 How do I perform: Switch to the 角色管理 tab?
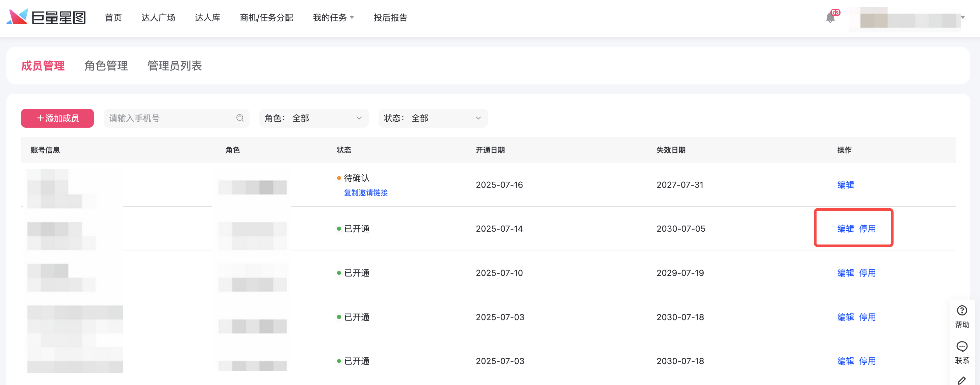[106, 66]
